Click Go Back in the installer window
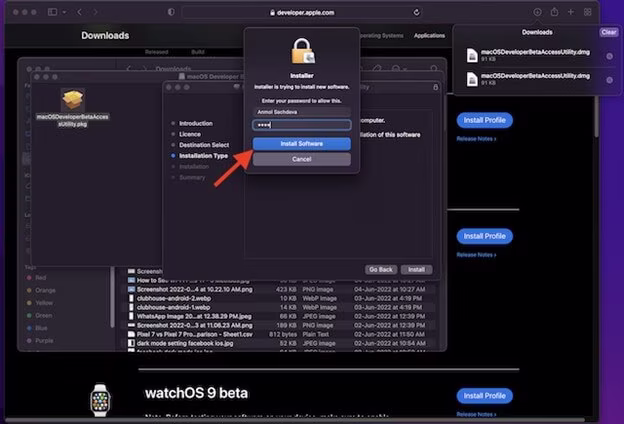This screenshot has height=424, width=624. click(380, 270)
